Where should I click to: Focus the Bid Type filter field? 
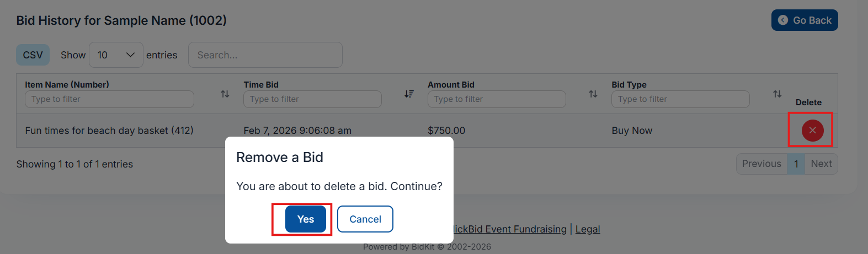click(680, 99)
